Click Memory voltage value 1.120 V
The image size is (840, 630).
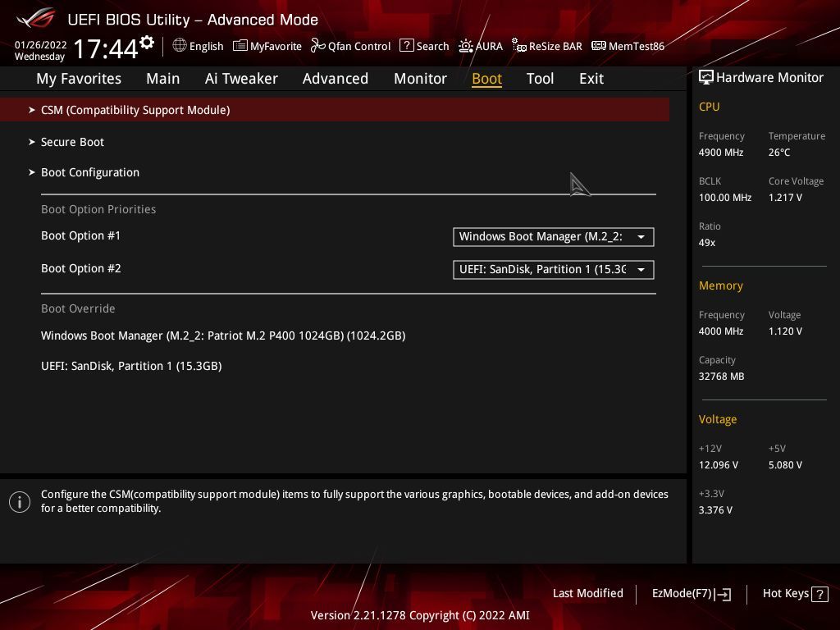785,331
